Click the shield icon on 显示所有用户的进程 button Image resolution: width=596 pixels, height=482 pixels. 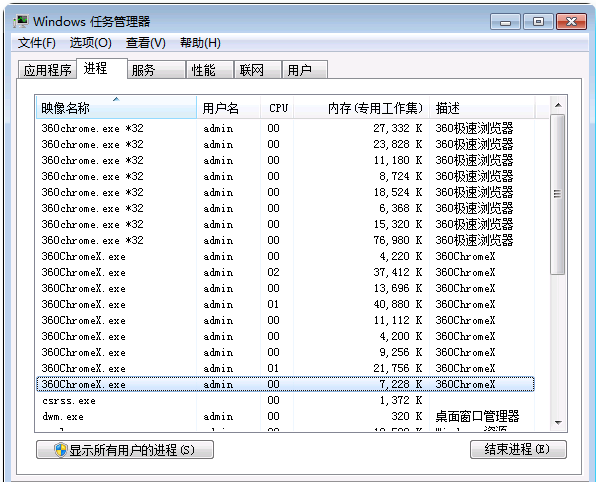pos(60,450)
